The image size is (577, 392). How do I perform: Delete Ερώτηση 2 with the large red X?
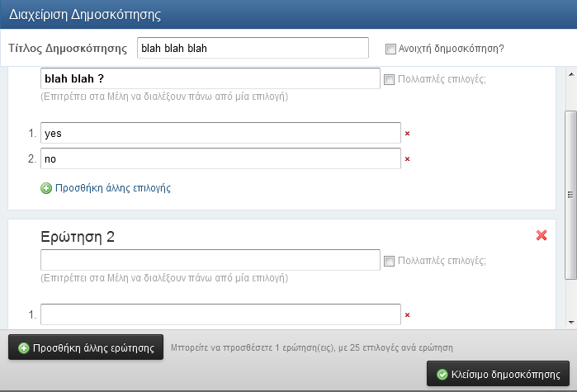coord(542,235)
